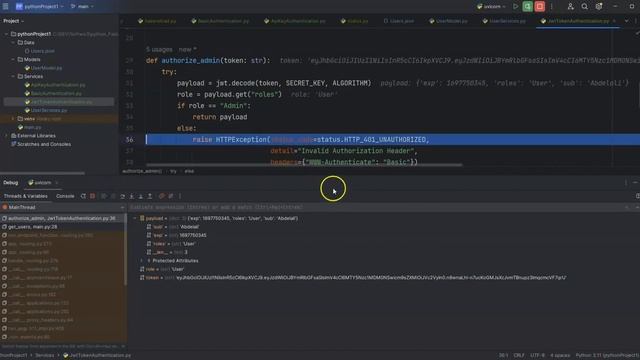The height and width of the screenshot is (360, 640).
Task: Click the Rerun uvicorn icon in debug toolbar
Action: (x=83, y=196)
